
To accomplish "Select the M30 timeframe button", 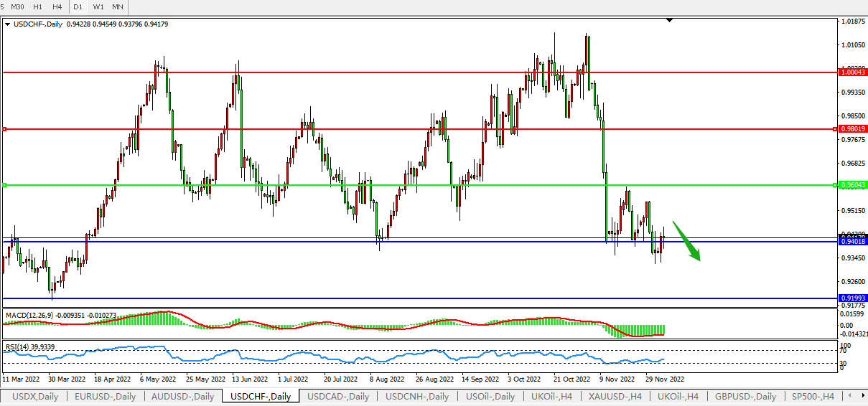I will (x=18, y=6).
